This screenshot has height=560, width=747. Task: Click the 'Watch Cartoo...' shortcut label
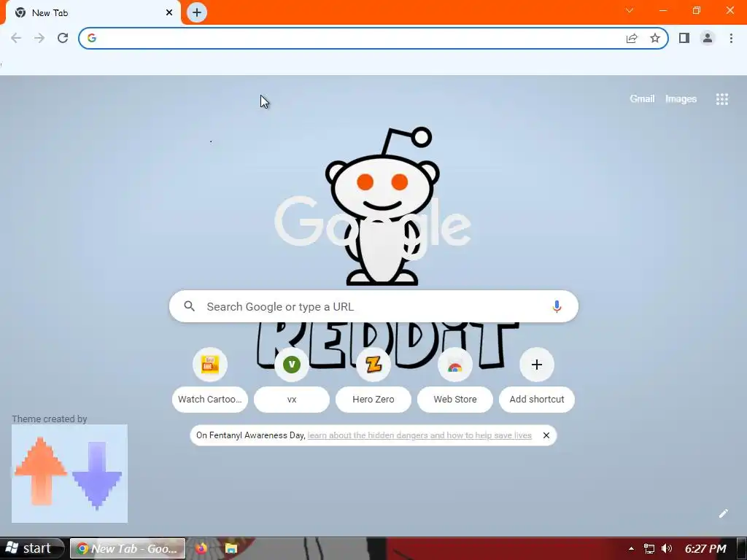pos(210,399)
